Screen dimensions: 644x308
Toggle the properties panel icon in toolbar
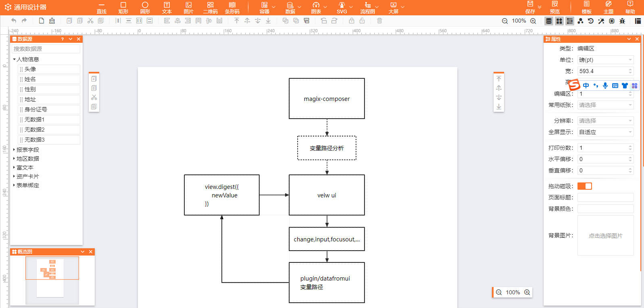(x=570, y=21)
